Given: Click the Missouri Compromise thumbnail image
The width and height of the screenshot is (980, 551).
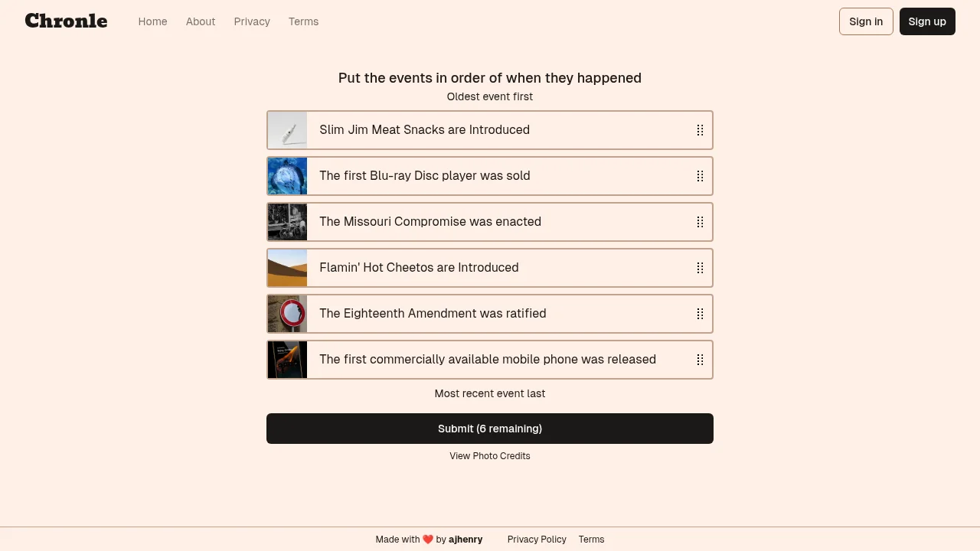Looking at the screenshot, I should click(x=288, y=222).
